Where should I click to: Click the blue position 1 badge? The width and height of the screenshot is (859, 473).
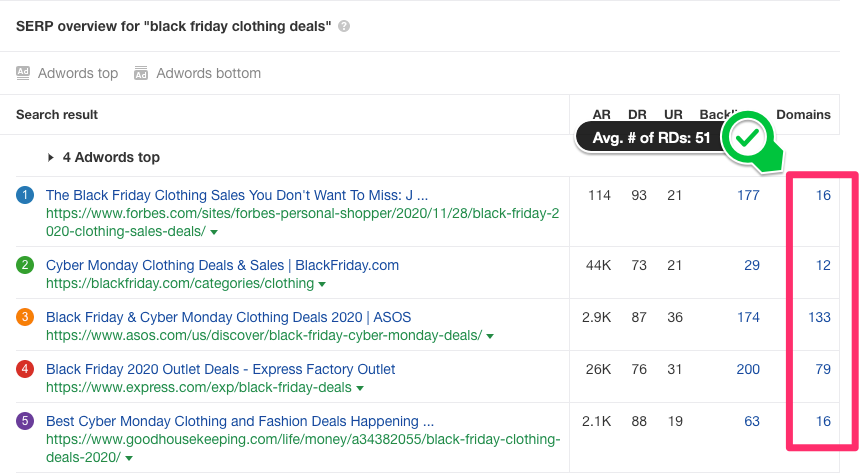[25, 195]
